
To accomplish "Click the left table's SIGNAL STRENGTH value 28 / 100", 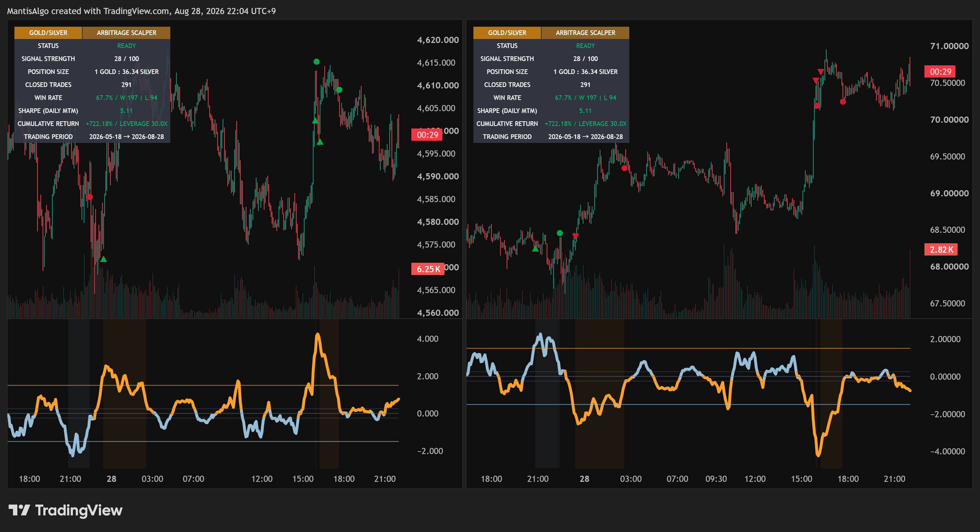I will point(126,58).
